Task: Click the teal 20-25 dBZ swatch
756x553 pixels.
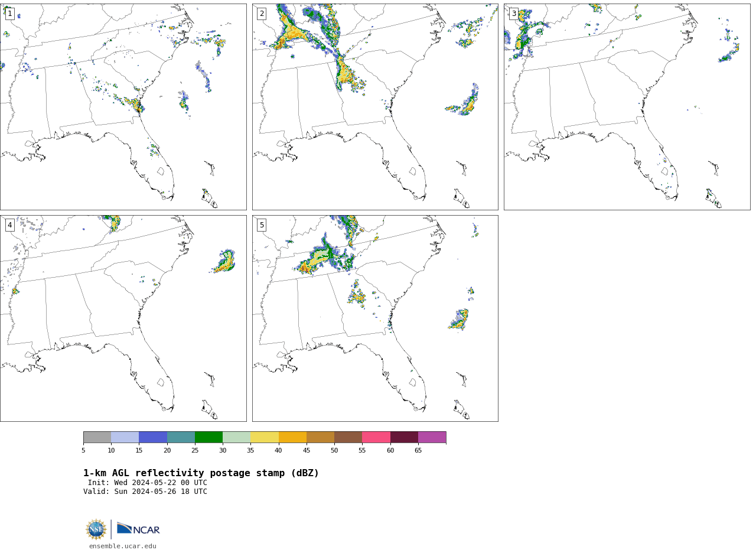Action: [181, 437]
